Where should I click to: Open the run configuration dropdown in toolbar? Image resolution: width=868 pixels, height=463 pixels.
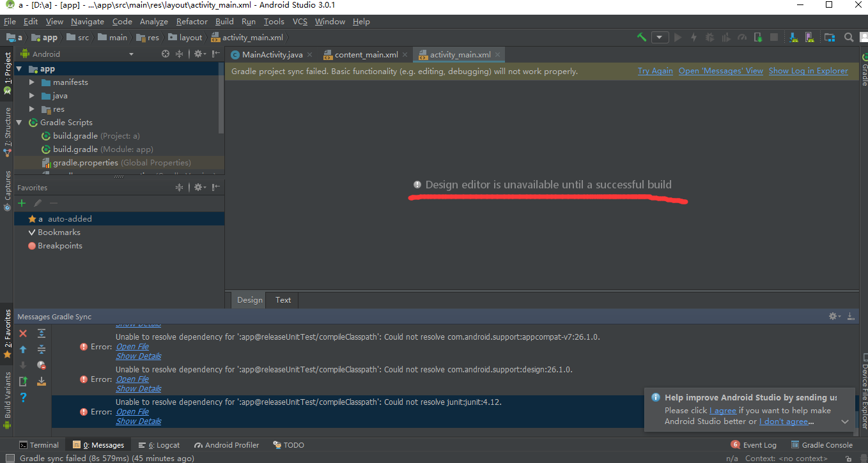pyautogui.click(x=660, y=37)
